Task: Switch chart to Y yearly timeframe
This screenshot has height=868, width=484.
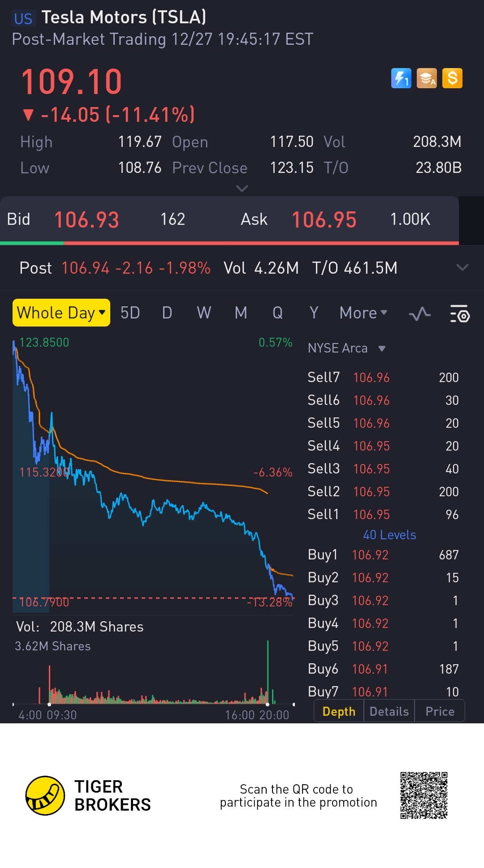Action: point(314,313)
